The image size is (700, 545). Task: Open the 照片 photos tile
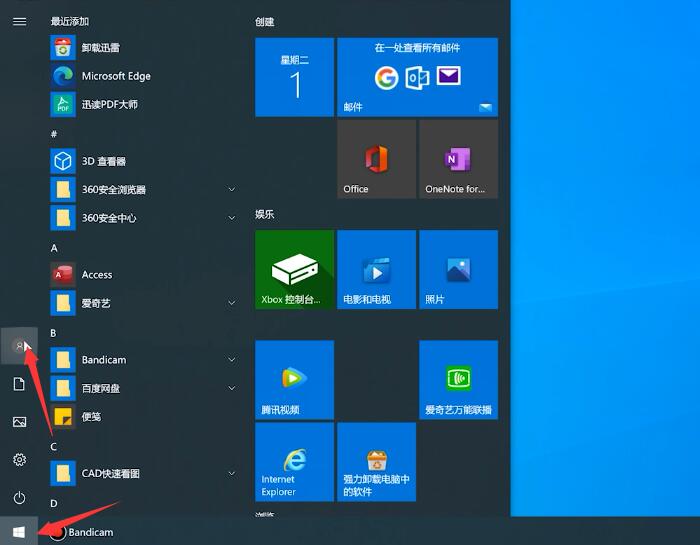click(458, 270)
